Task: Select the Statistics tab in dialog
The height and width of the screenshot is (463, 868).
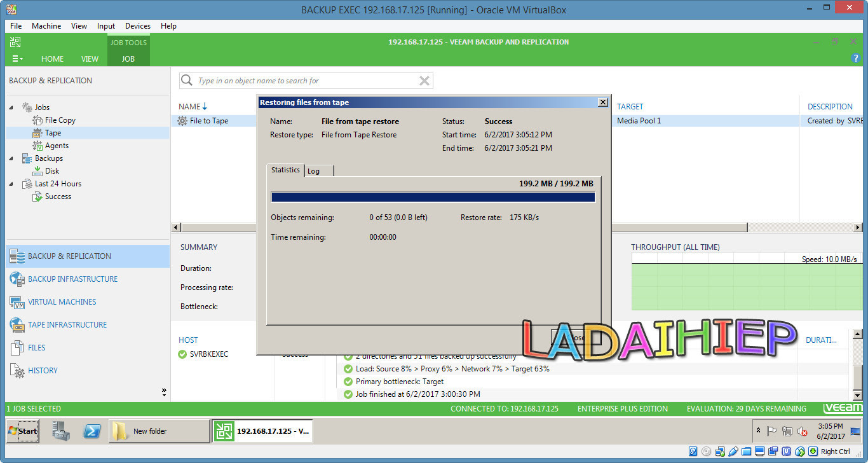Action: coord(285,170)
